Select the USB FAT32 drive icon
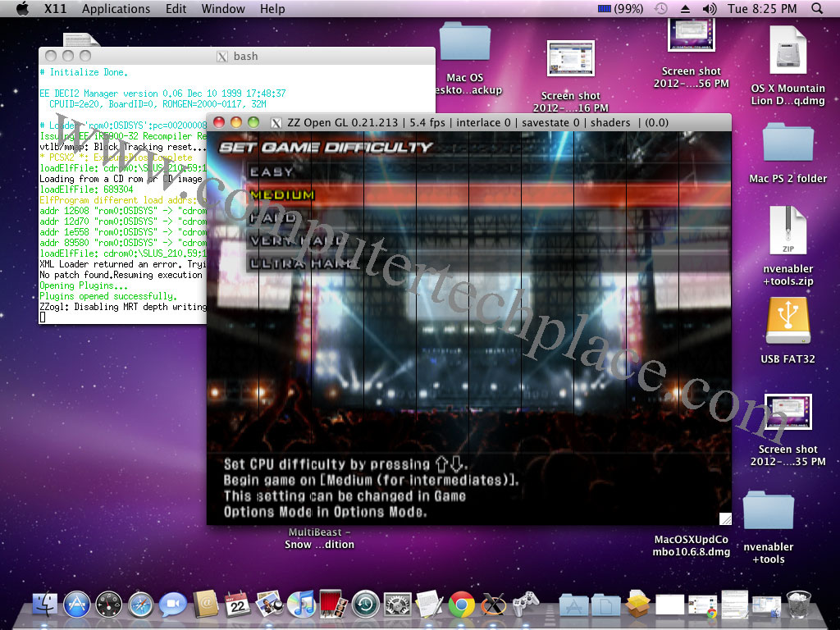Screen dimensions: 840x630 (x=787, y=322)
